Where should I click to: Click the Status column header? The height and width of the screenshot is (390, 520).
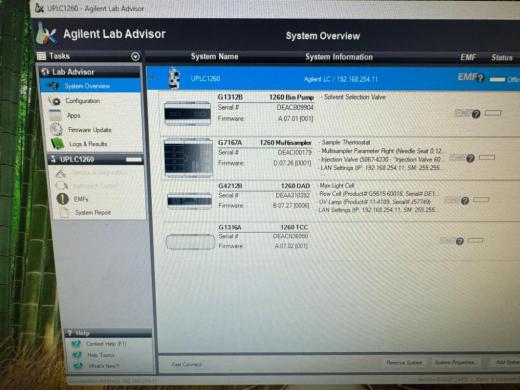click(x=502, y=58)
